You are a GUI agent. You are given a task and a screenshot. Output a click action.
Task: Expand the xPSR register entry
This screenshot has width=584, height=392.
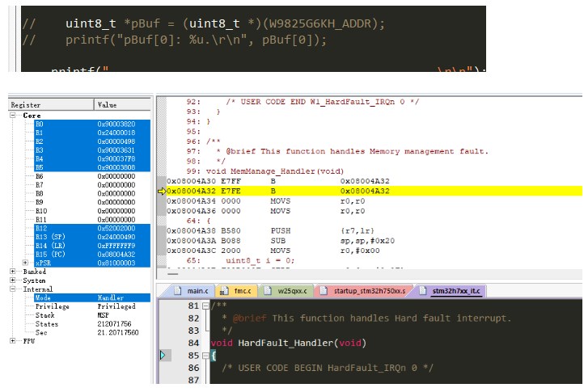pyautogui.click(x=25, y=263)
